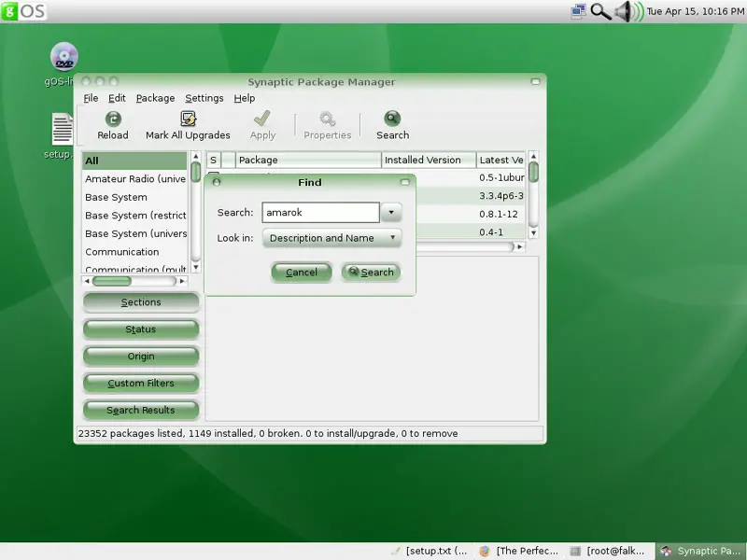
Task: Cancel the Find dialog
Action: click(x=302, y=273)
